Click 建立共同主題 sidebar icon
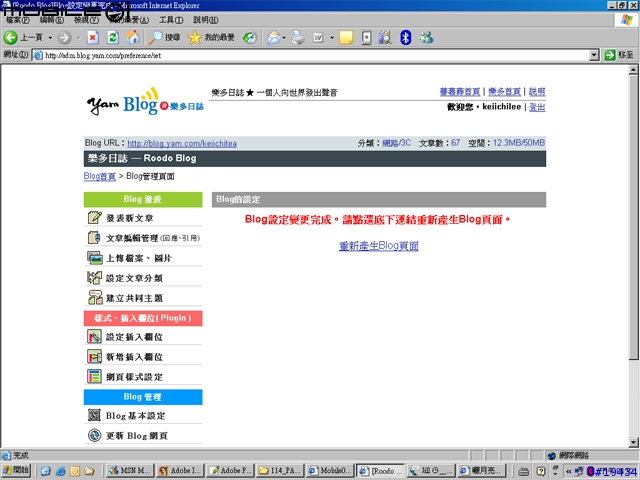The height and width of the screenshot is (480, 640). point(95,298)
